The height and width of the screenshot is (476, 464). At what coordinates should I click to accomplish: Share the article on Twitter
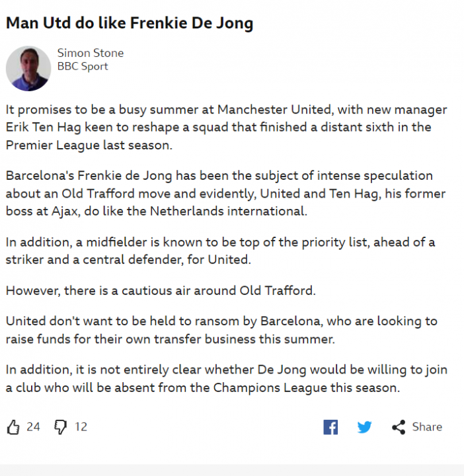pos(364,427)
